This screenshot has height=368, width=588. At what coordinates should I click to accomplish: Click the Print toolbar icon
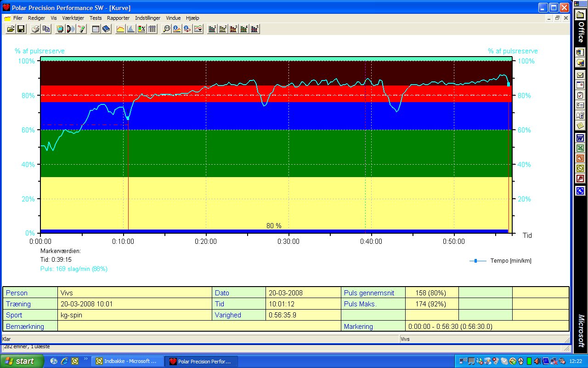click(35, 29)
